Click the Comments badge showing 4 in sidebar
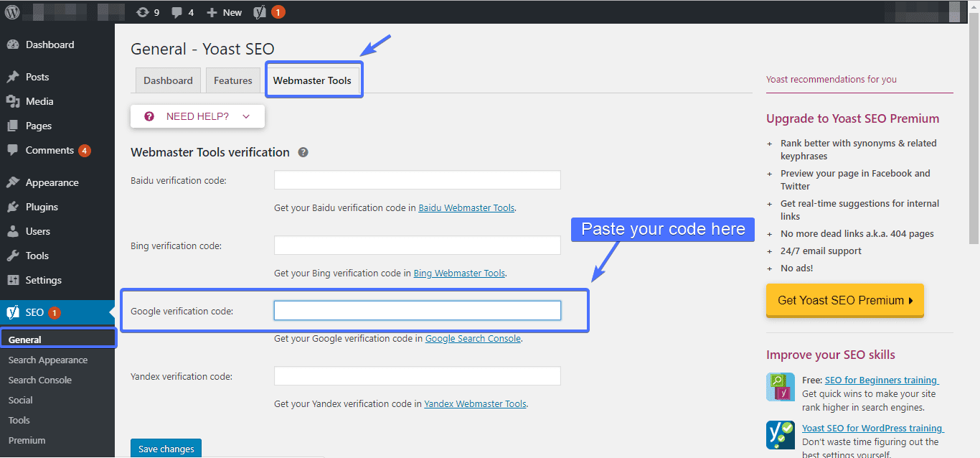 (x=85, y=151)
